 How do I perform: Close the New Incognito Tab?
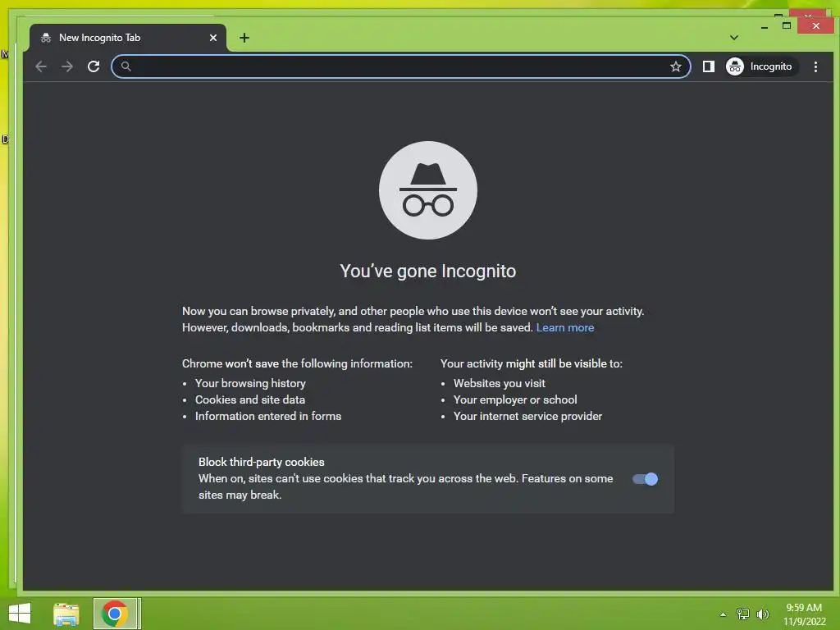213,38
